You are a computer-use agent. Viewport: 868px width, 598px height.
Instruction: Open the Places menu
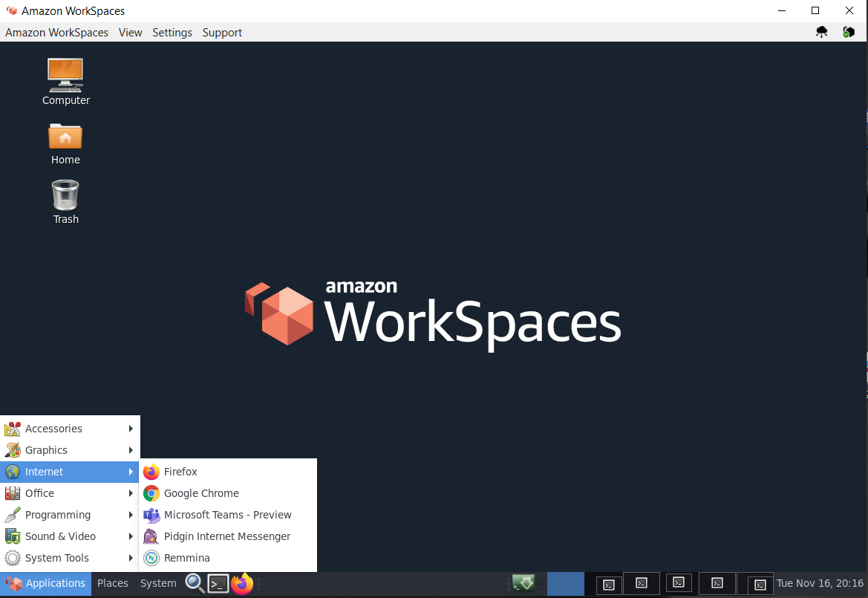[x=113, y=584]
